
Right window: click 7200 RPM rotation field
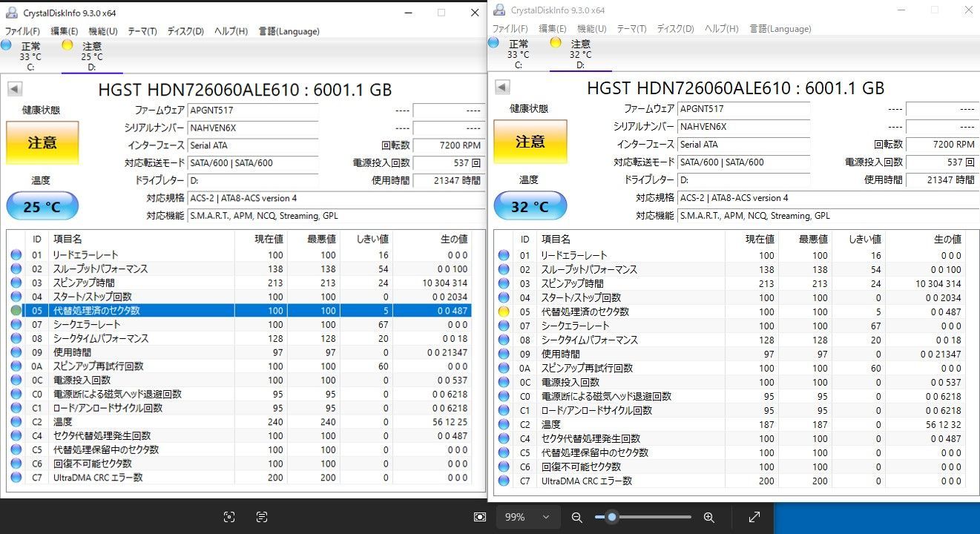(x=941, y=145)
